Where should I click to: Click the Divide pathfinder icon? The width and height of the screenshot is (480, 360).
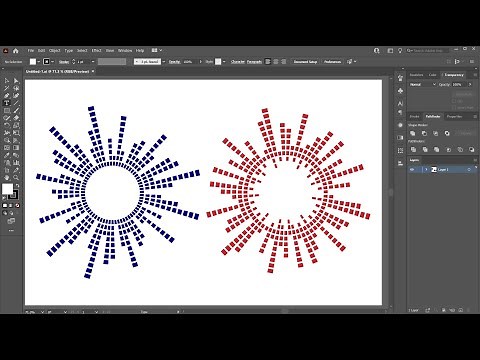413,149
